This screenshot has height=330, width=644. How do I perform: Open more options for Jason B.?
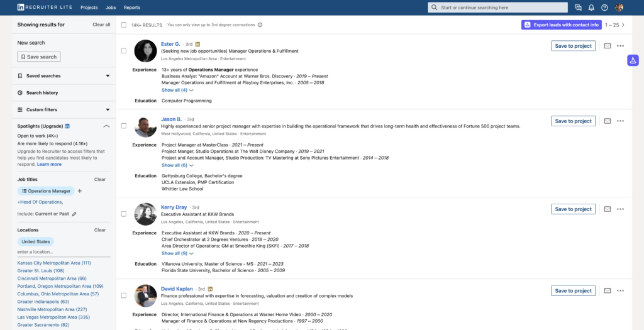coord(620,121)
